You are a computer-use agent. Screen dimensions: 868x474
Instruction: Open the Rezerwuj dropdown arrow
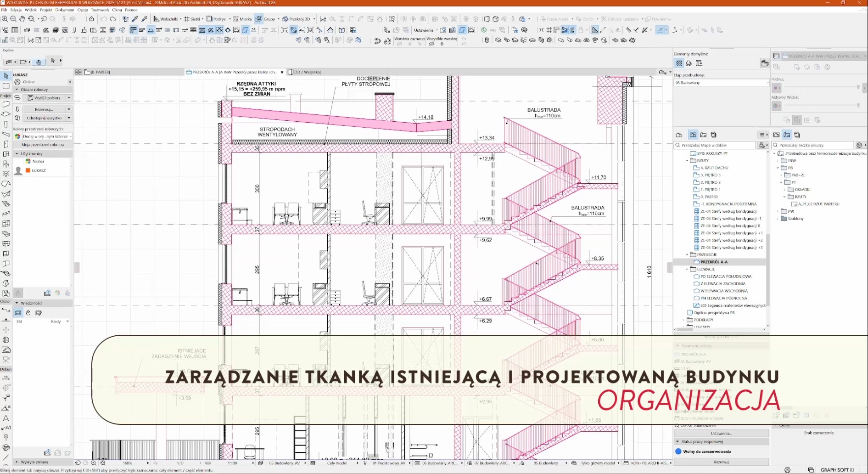[x=69, y=109]
